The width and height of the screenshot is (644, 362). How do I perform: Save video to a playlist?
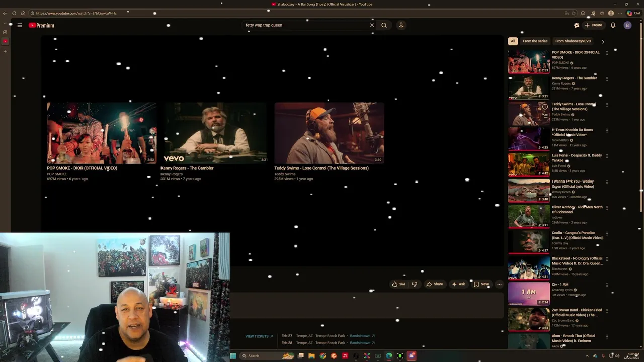point(481,284)
